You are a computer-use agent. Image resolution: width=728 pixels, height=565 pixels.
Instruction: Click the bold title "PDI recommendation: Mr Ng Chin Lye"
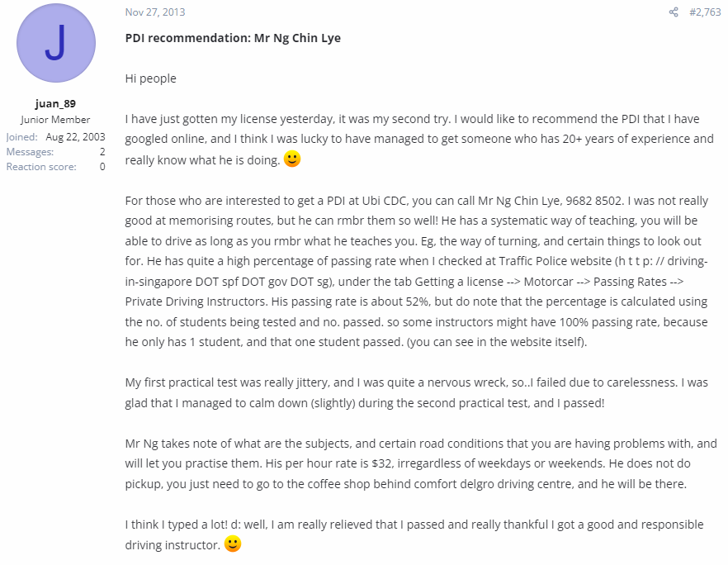233,38
